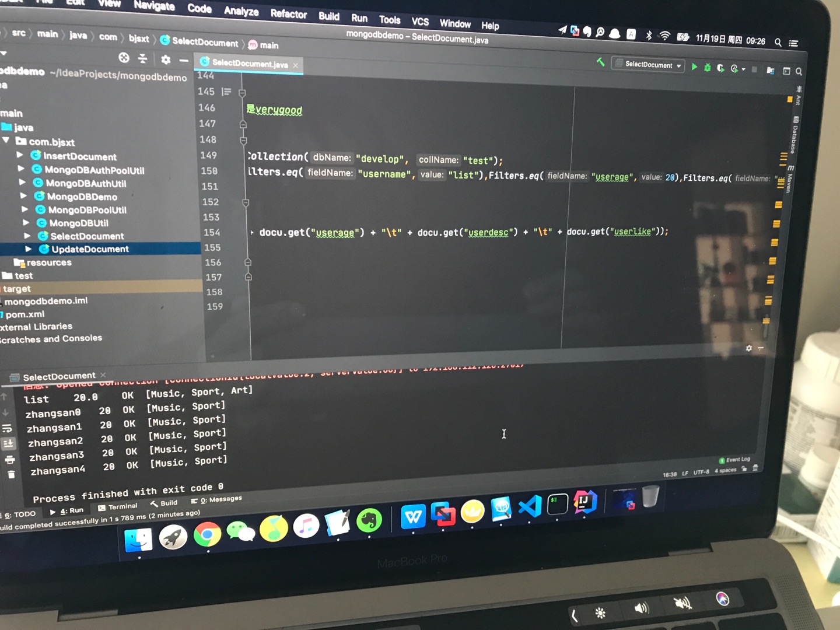Screen dimensions: 840x630
Task: Open Project panel settings gear
Action: [x=166, y=60]
